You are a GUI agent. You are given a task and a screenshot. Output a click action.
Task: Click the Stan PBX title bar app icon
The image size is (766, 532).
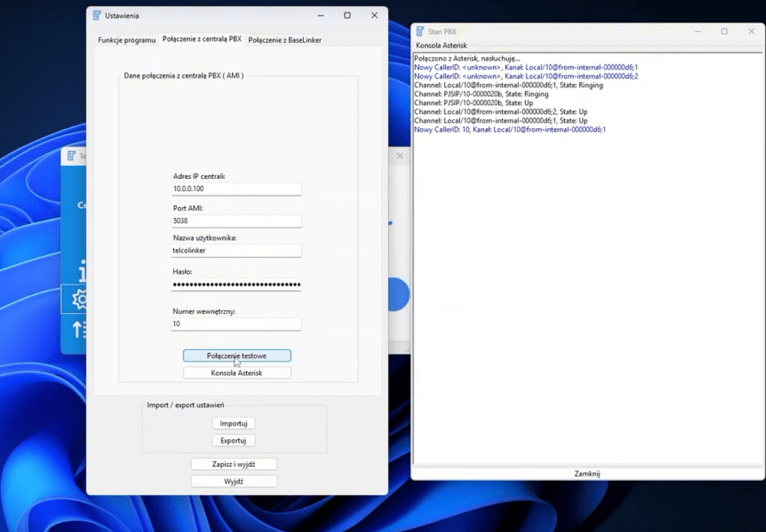[x=420, y=31]
